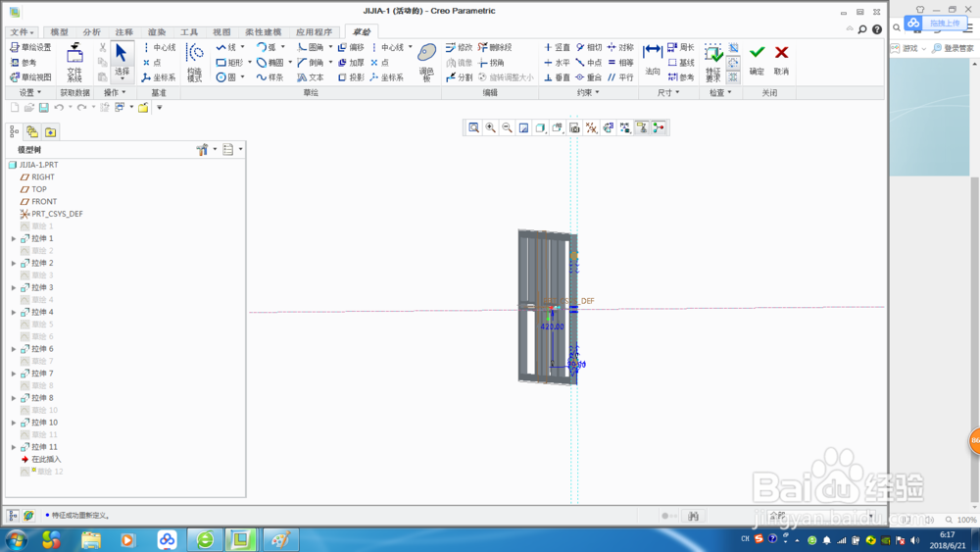Switch to the 模型 ribbon tab

(x=60, y=32)
